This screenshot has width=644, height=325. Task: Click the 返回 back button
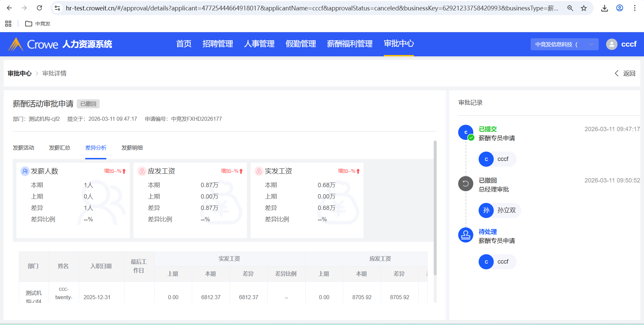(x=625, y=73)
